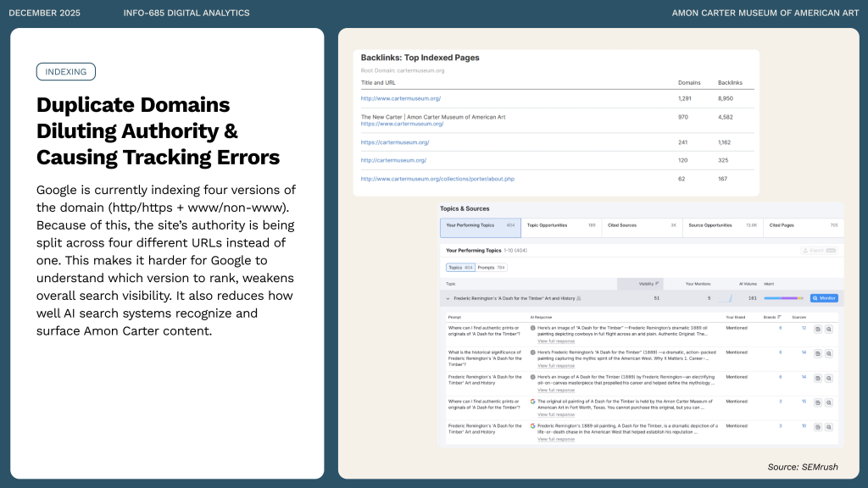Click the Google icon in fourth prompt response
The image size is (868, 488).
pos(532,401)
